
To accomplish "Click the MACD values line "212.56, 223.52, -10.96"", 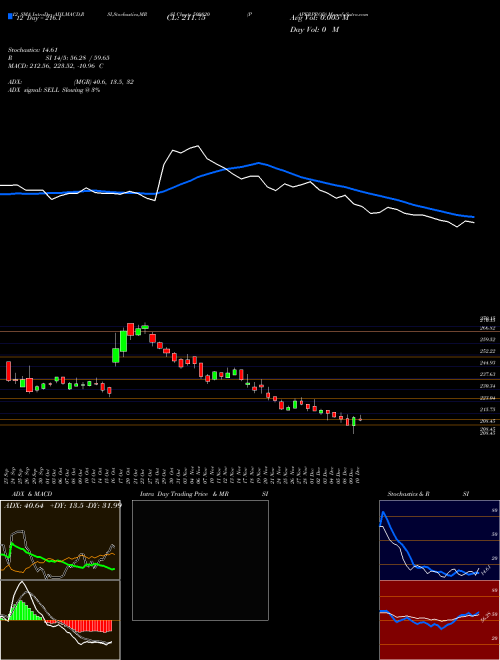I will [x=66, y=66].
